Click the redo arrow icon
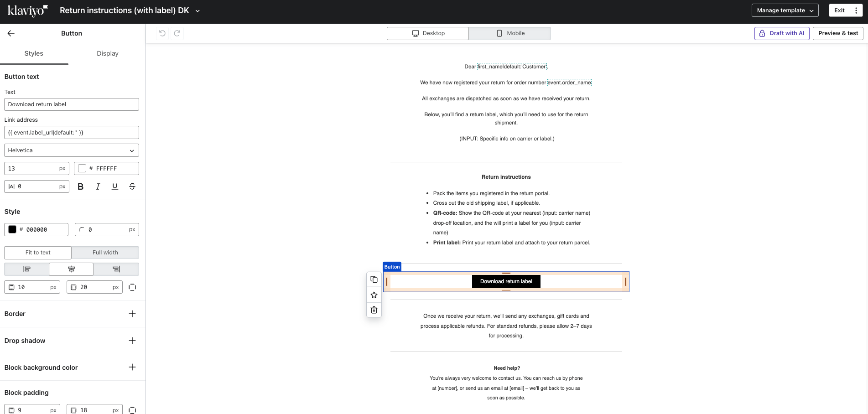 pyautogui.click(x=177, y=33)
